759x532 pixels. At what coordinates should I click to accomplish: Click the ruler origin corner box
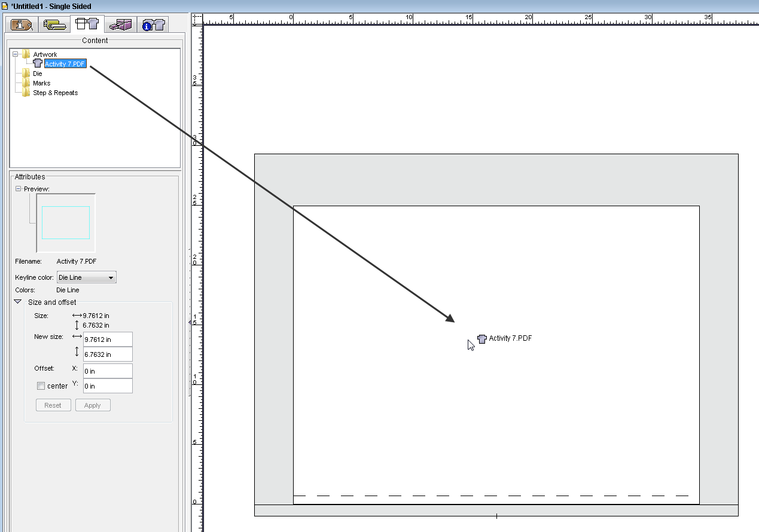click(198, 19)
